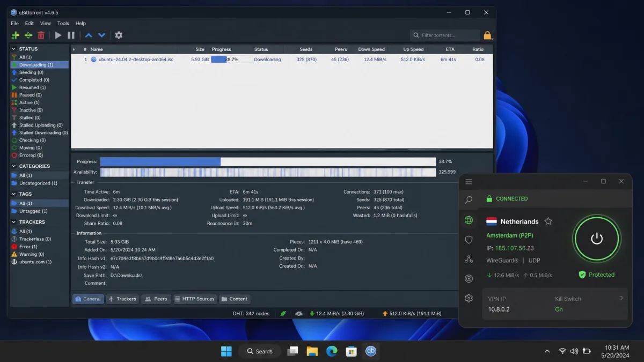644x362 pixels.
Task: Switch to the General tab
Action: (x=88, y=299)
